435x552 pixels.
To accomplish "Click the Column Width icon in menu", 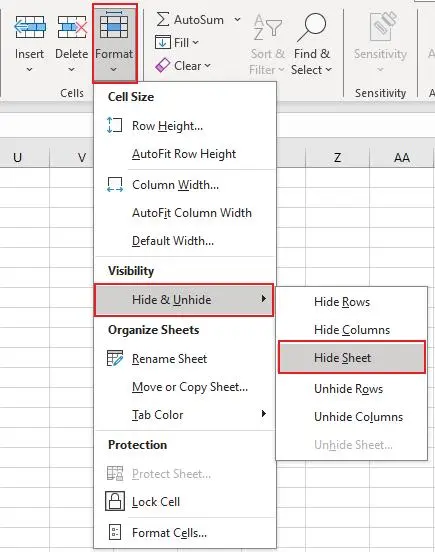I will [x=115, y=184].
